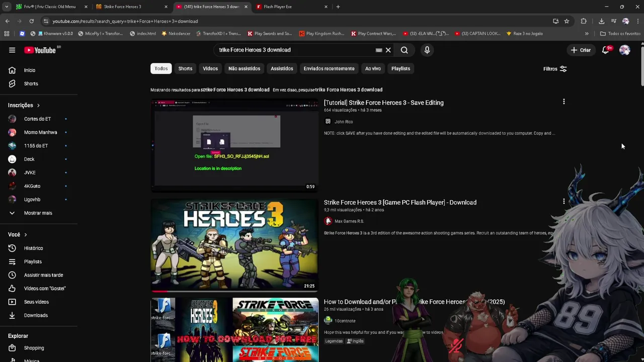Open options menu for Save Editing video
The height and width of the screenshot is (362, 644).
tap(563, 102)
